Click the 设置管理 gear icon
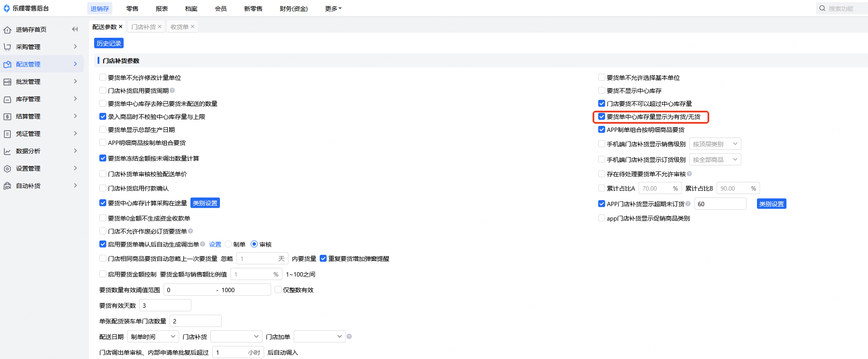Image resolution: width=868 pixels, height=359 pixels. (7, 168)
